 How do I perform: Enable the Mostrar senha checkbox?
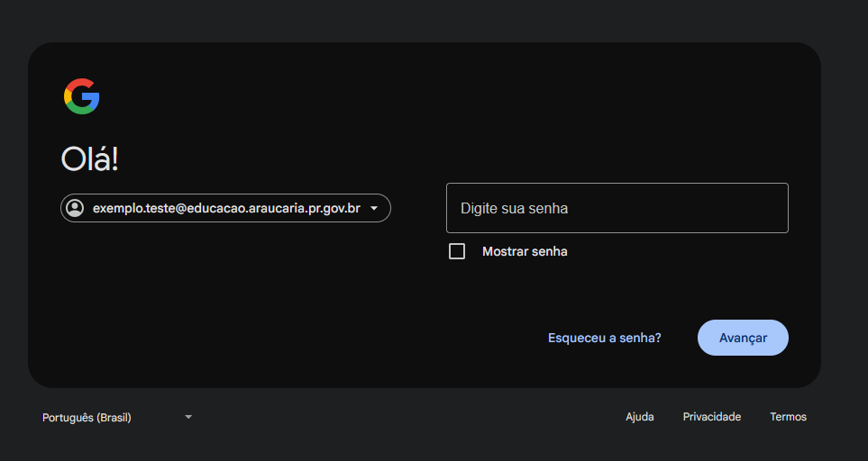457,251
